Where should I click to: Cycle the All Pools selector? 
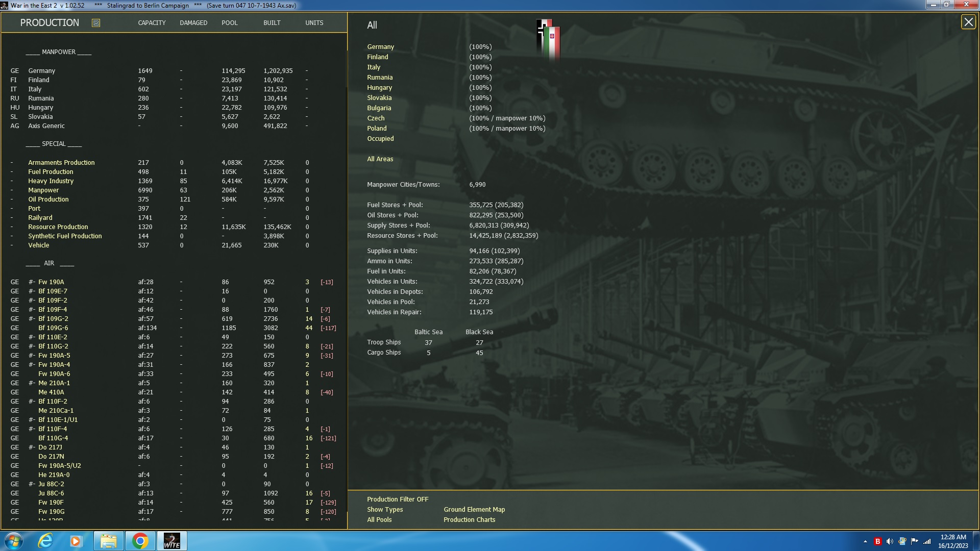click(379, 519)
